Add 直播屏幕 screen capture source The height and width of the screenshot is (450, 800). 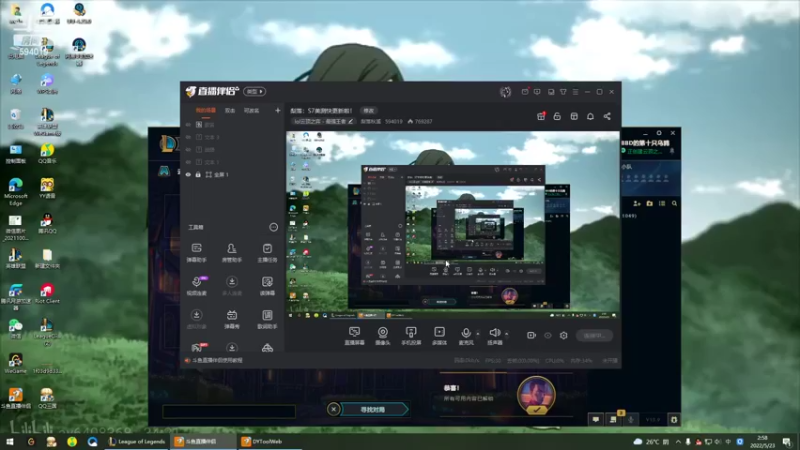point(354,336)
